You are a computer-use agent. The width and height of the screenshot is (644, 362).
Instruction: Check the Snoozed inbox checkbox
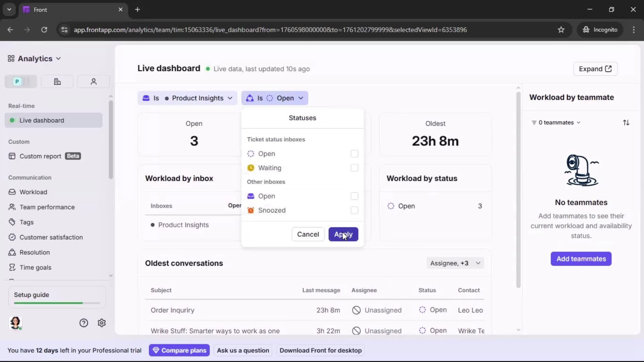pyautogui.click(x=354, y=210)
